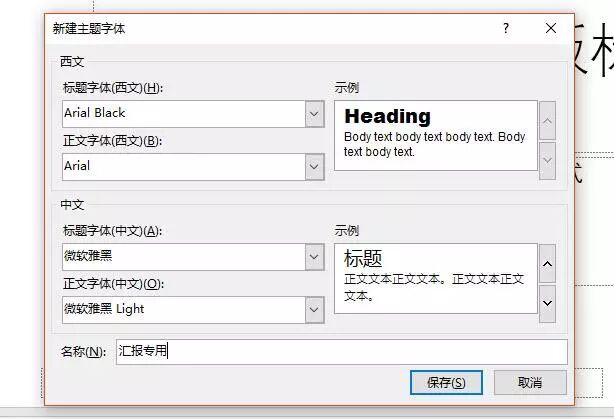Click the Heading sample text in preview
Image resolution: width=614 pixels, height=419 pixels.
387,116
